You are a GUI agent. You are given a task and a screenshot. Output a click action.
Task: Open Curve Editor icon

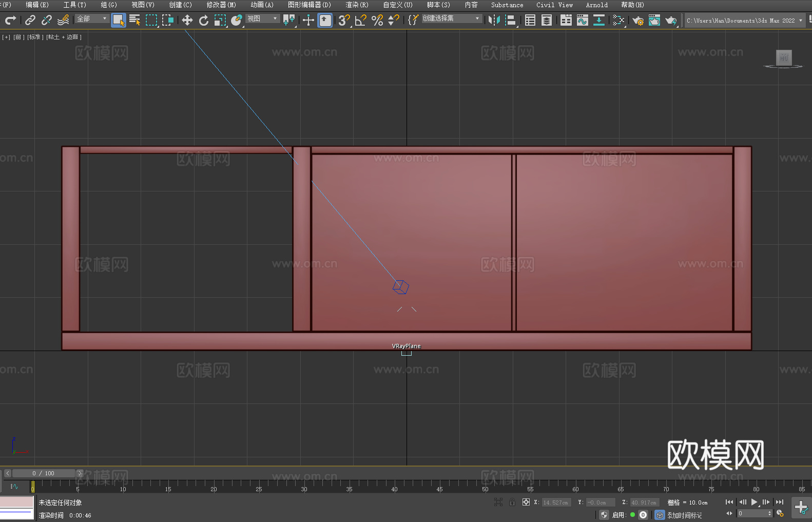583,20
